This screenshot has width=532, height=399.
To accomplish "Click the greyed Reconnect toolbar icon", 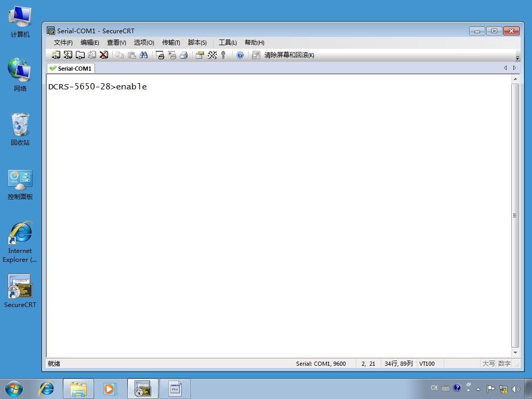I will 92,55.
